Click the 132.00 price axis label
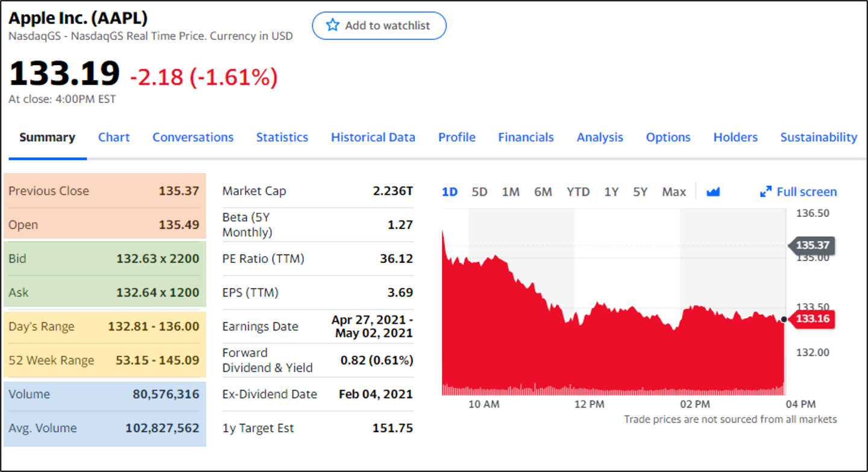Image resolution: width=868 pixels, height=472 pixels. (813, 352)
